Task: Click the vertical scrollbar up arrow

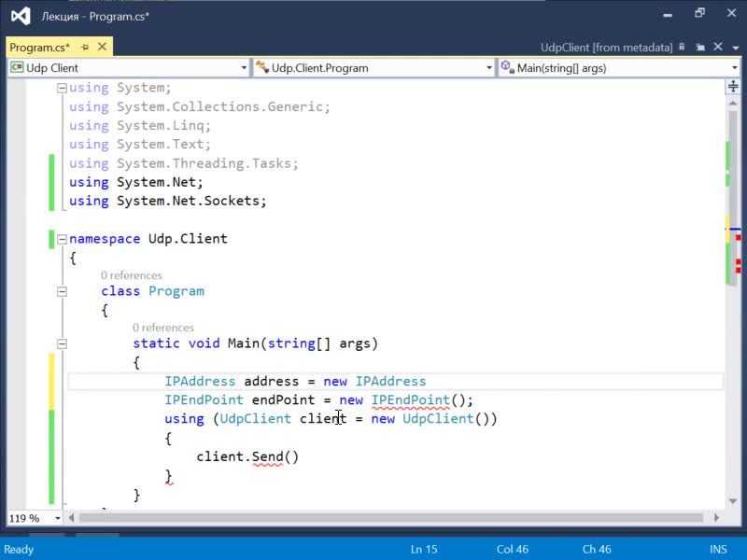Action: click(x=733, y=103)
